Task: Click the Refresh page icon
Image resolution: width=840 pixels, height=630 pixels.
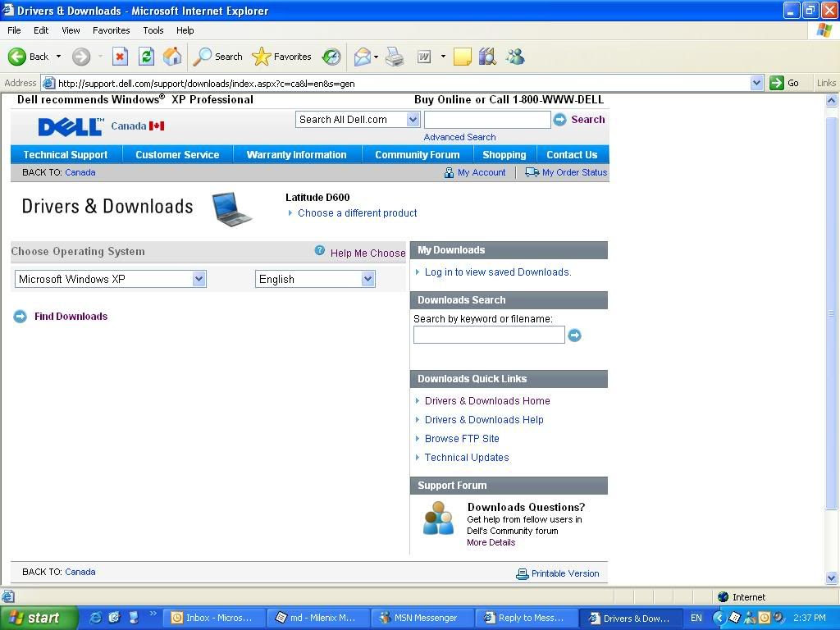Action: coord(146,57)
